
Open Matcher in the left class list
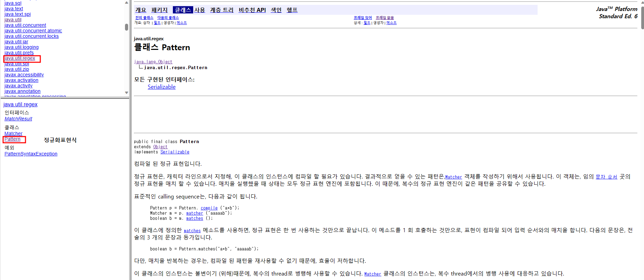pos(13,133)
